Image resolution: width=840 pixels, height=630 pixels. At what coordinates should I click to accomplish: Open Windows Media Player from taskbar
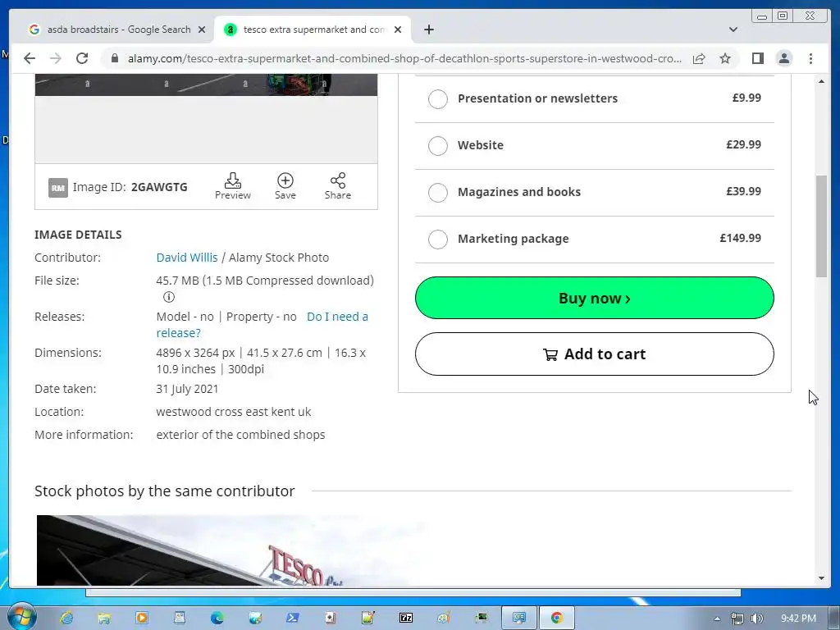[x=142, y=618]
